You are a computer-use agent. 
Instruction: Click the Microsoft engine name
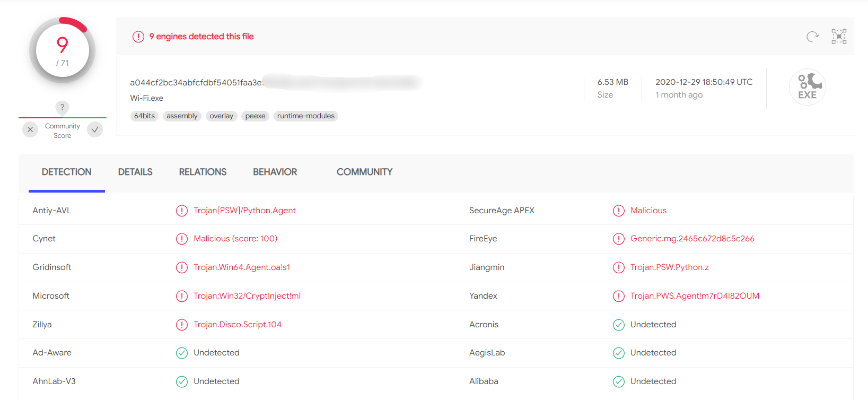51,296
